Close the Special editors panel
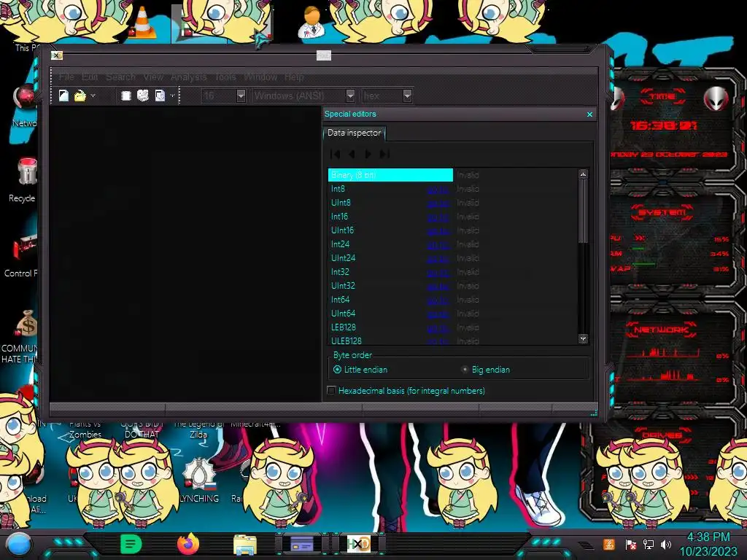The height and width of the screenshot is (560, 747). [589, 114]
